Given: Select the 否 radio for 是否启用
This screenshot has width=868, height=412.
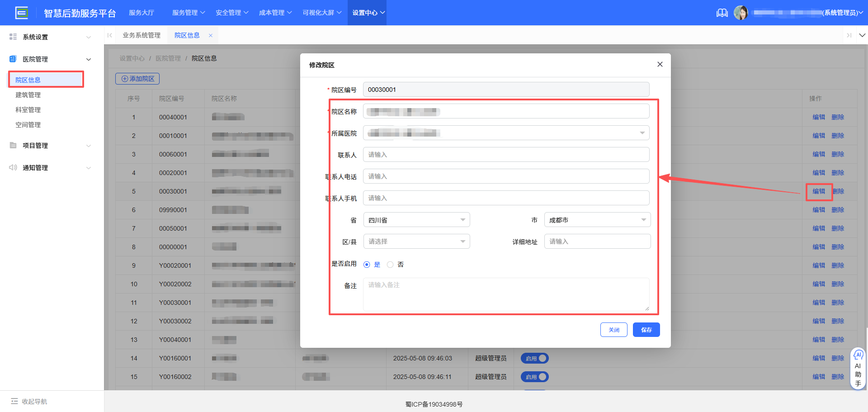Looking at the screenshot, I should (390, 264).
